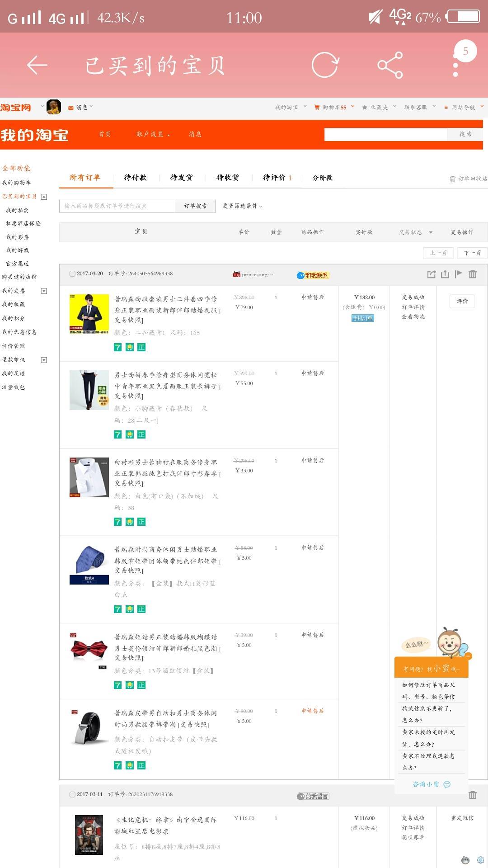The image size is (488, 868).
Task: Expand the 账户设置 menu
Action: 153,134
